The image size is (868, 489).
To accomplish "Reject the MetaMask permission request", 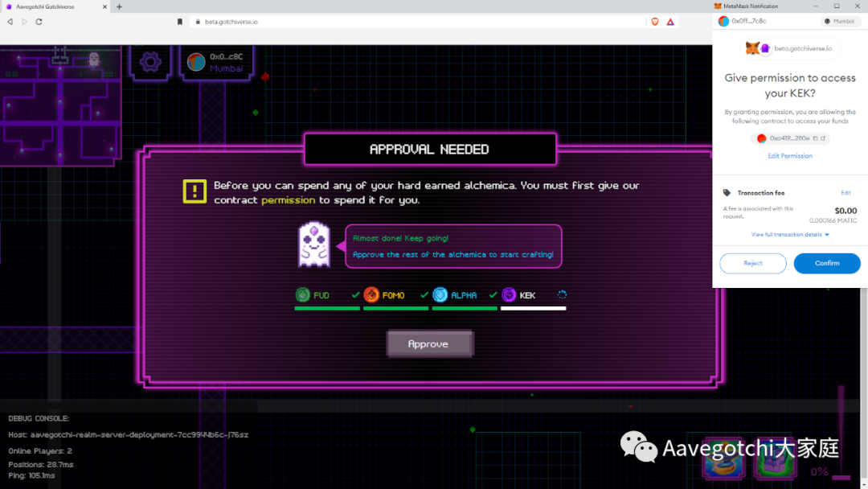I will pyautogui.click(x=752, y=263).
